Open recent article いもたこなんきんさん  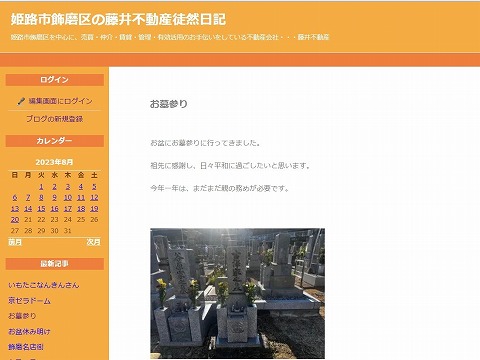coord(44,285)
